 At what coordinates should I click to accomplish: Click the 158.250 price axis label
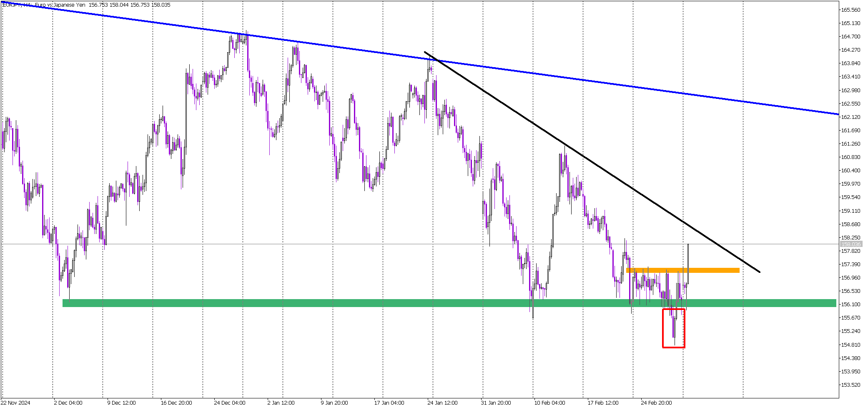click(850, 237)
